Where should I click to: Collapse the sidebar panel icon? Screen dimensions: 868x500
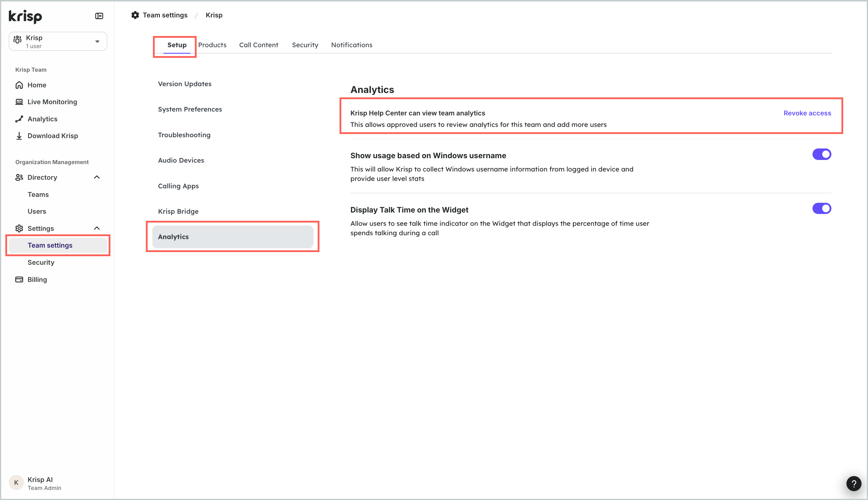pos(99,16)
